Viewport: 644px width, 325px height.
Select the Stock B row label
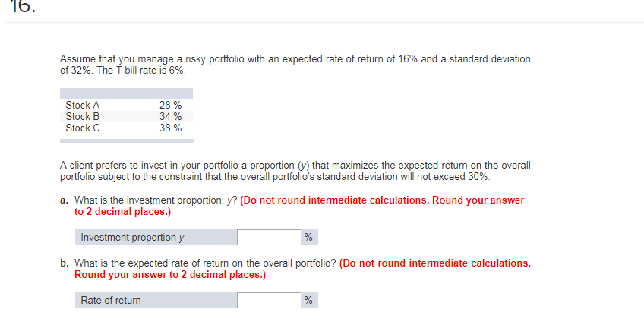point(83,117)
